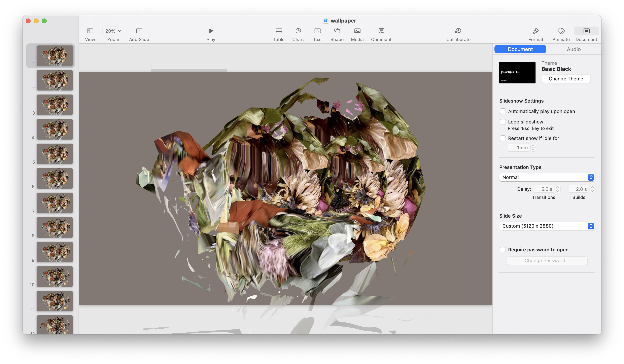Open the View sidebar options icon
This screenshot has height=364, width=624.
[x=90, y=31]
